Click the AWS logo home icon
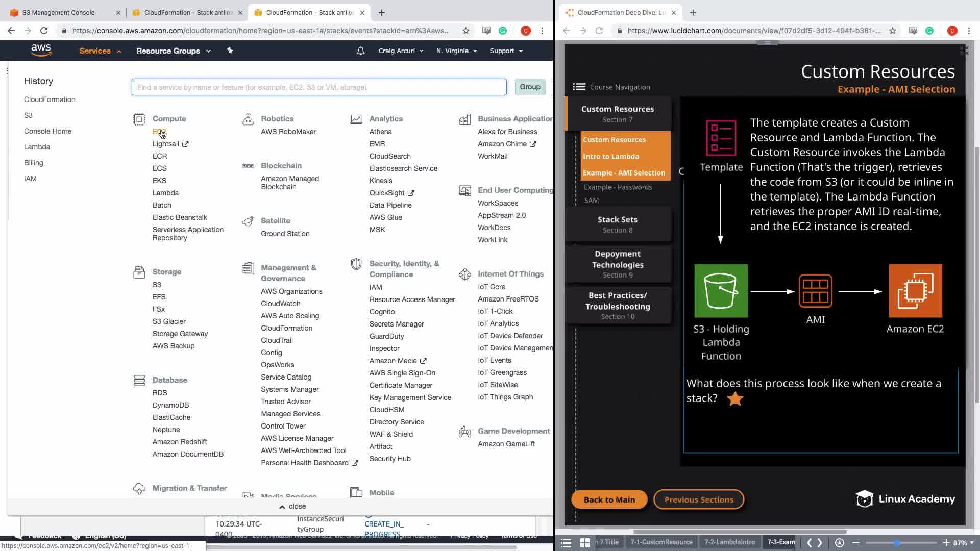The width and height of the screenshot is (980, 551). click(41, 50)
